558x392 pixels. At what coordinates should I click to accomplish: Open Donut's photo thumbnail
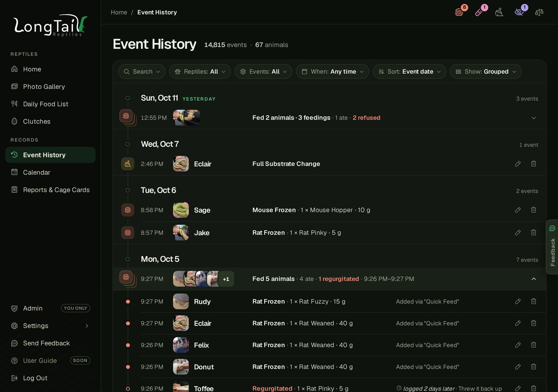pos(181,367)
